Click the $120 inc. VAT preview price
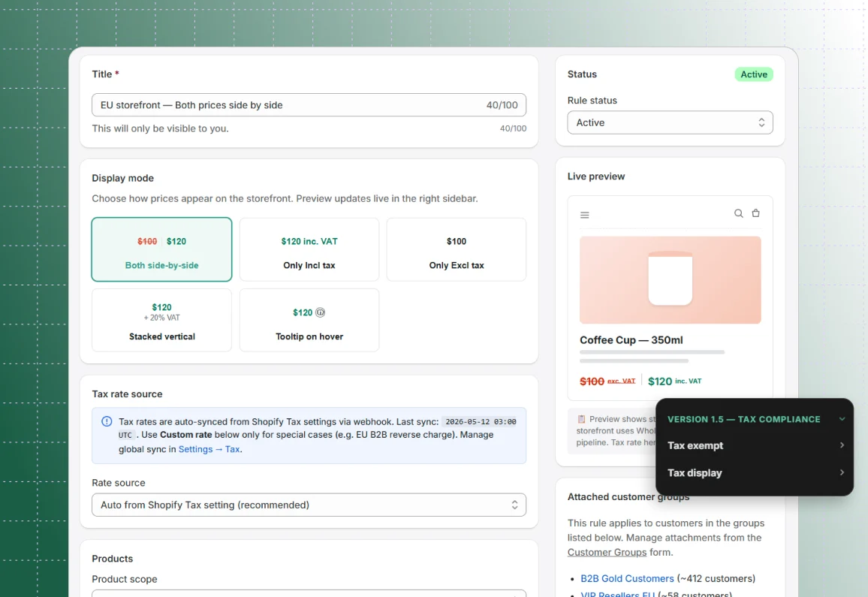The image size is (868, 597). coord(675,381)
